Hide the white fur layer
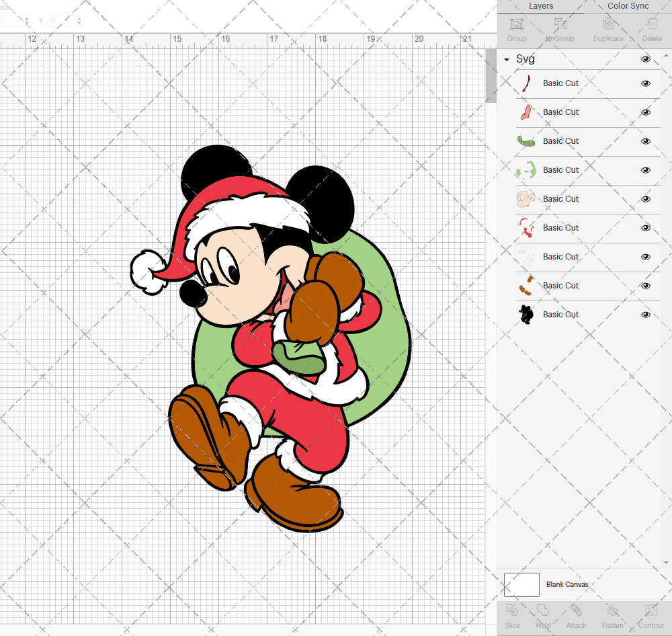 (645, 256)
